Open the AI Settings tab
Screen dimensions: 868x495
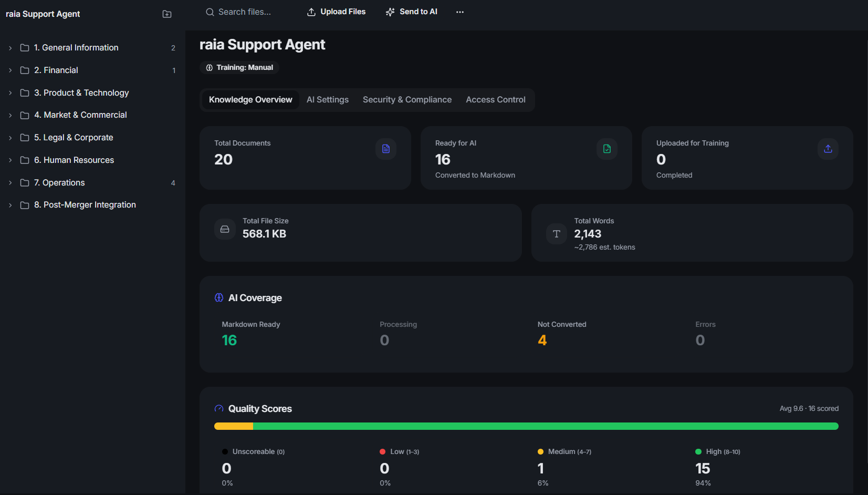tap(328, 100)
